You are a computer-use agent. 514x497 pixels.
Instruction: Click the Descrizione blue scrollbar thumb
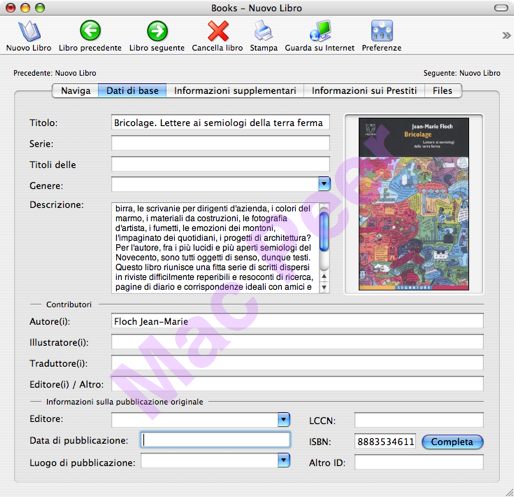[324, 231]
